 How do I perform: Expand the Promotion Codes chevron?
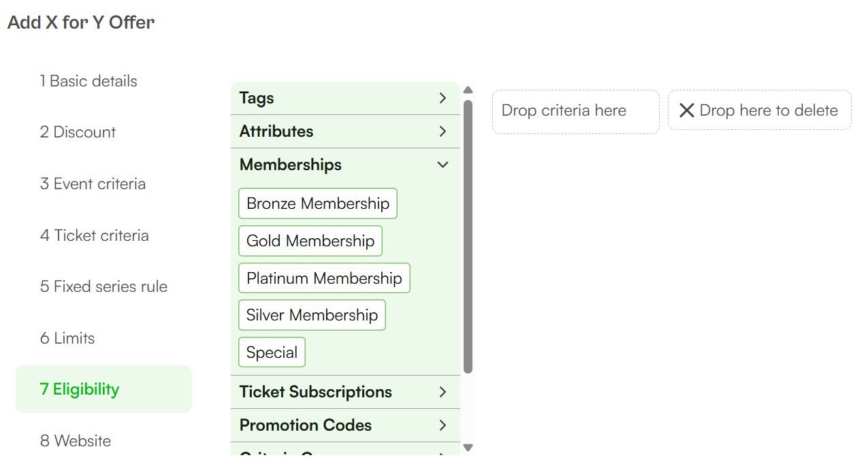click(x=443, y=425)
